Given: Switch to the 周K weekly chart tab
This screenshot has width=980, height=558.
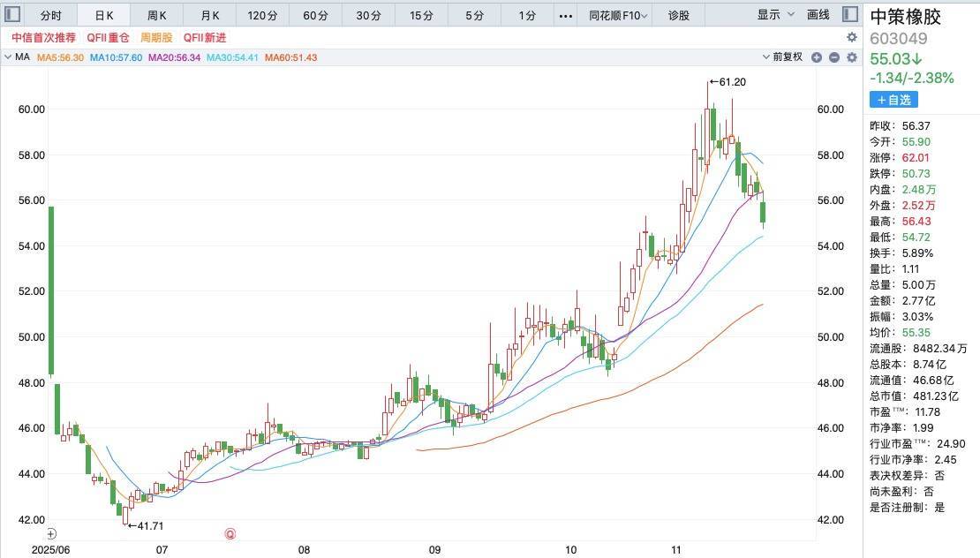Looking at the screenshot, I should 157,15.
